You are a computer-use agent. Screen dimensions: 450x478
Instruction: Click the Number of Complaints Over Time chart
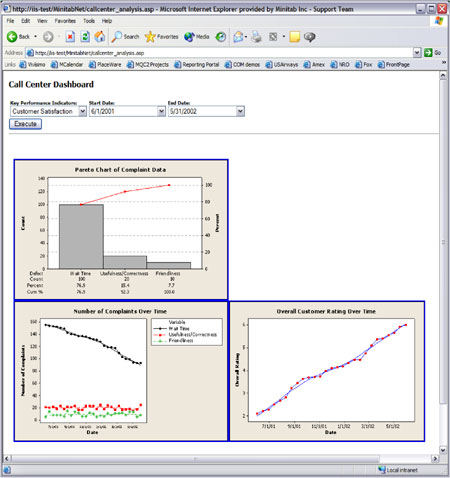121,371
